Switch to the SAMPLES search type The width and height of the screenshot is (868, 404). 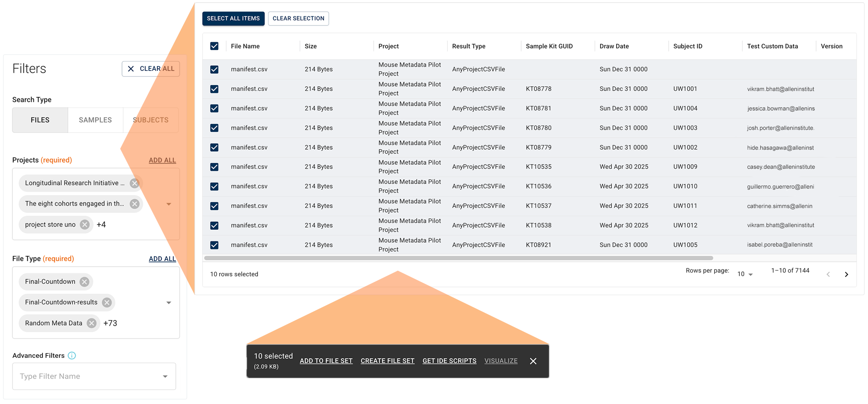pos(95,120)
